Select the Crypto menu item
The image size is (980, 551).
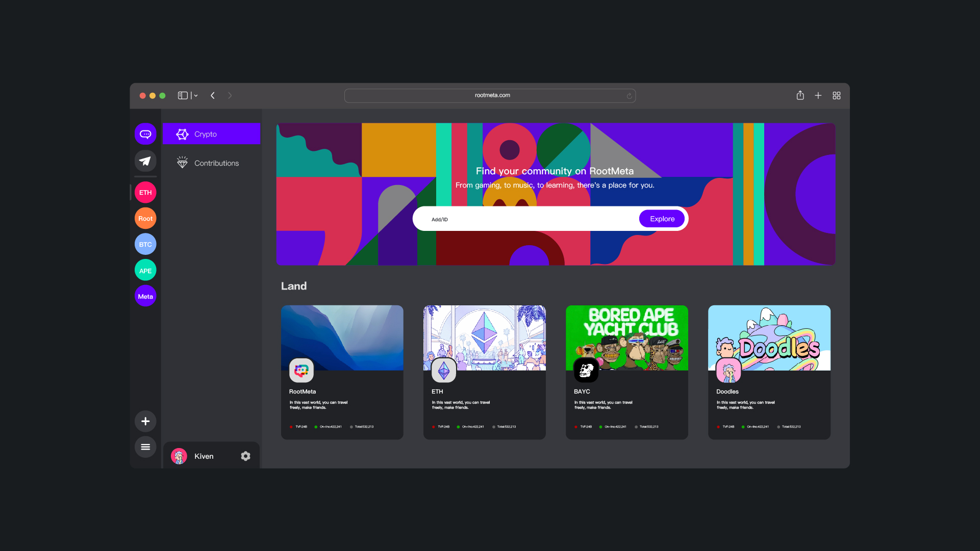coord(212,134)
